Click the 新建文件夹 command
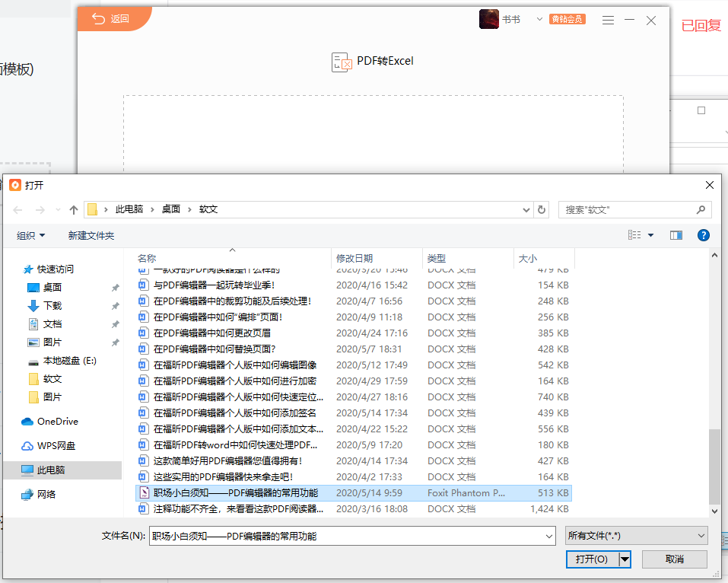The image size is (728, 583). (91, 235)
